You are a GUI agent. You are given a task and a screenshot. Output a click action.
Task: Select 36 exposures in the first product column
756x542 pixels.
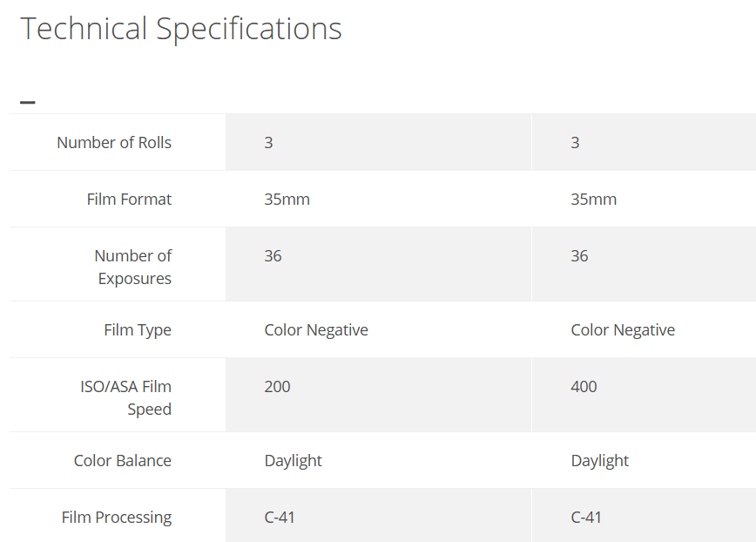pos(273,255)
